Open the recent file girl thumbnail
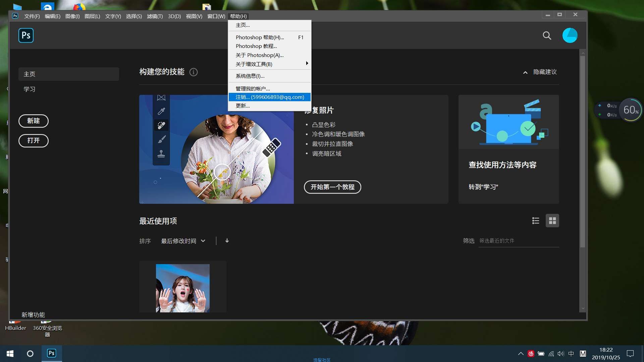Screen dimensions: 644x362 [x=182, y=288]
